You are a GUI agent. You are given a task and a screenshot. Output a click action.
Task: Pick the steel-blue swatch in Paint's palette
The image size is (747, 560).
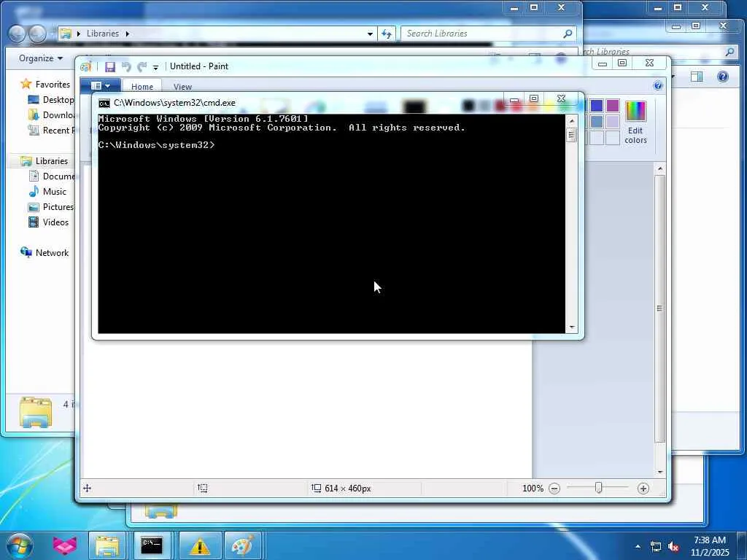click(597, 122)
